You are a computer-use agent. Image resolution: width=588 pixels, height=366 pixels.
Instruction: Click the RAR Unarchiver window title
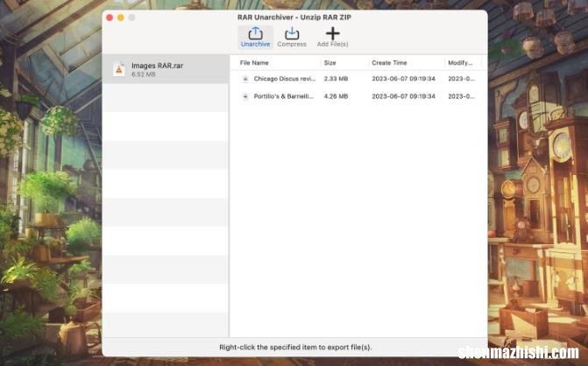294,18
